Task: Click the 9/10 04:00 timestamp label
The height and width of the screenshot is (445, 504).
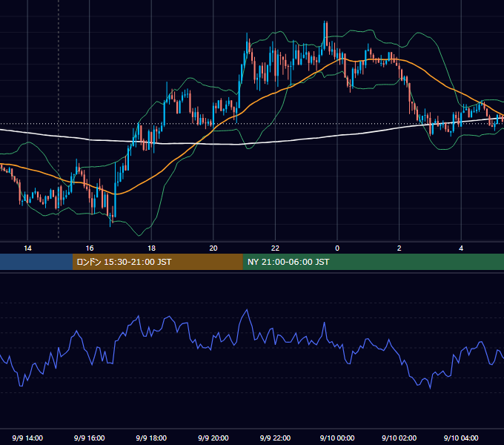Action: pyautogui.click(x=461, y=438)
